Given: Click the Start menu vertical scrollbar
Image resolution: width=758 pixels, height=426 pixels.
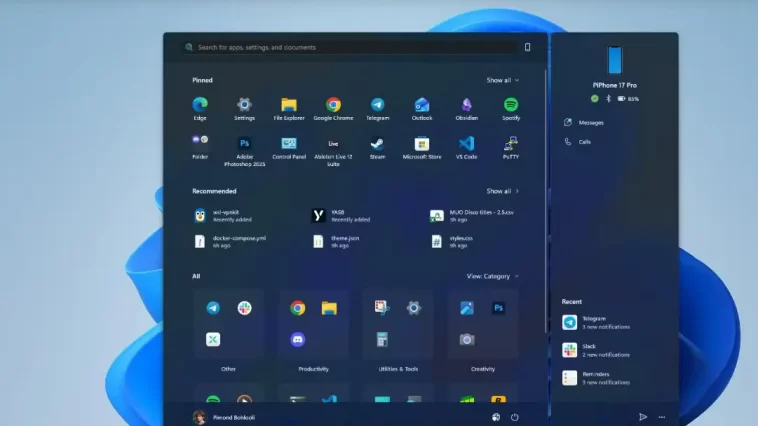Looking at the screenshot, I should (546, 201).
